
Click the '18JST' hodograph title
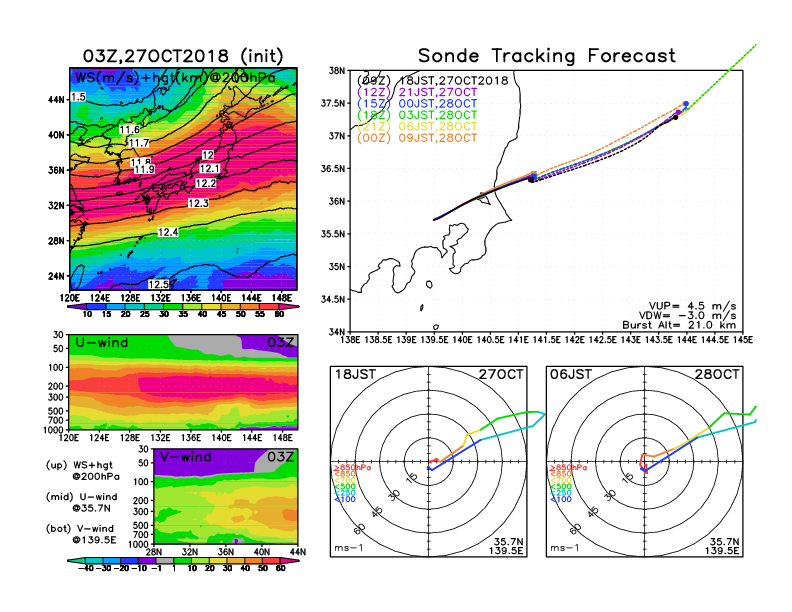click(x=356, y=374)
